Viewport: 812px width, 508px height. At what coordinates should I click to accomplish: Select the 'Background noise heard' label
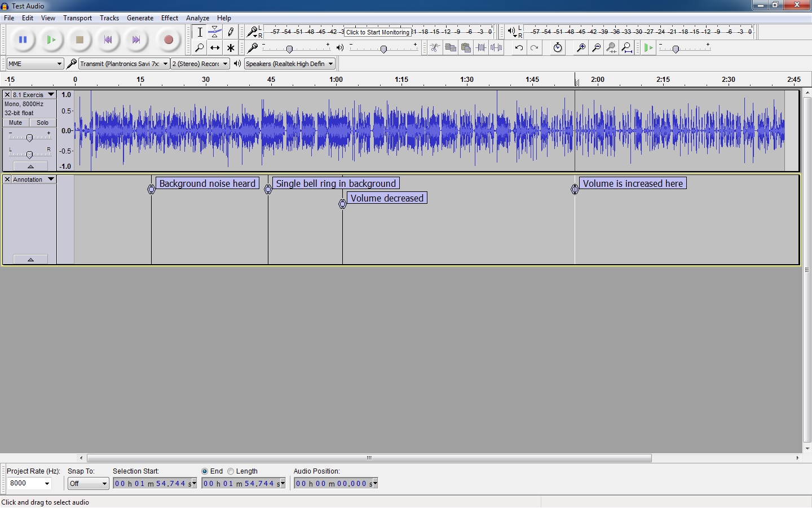[x=208, y=183]
